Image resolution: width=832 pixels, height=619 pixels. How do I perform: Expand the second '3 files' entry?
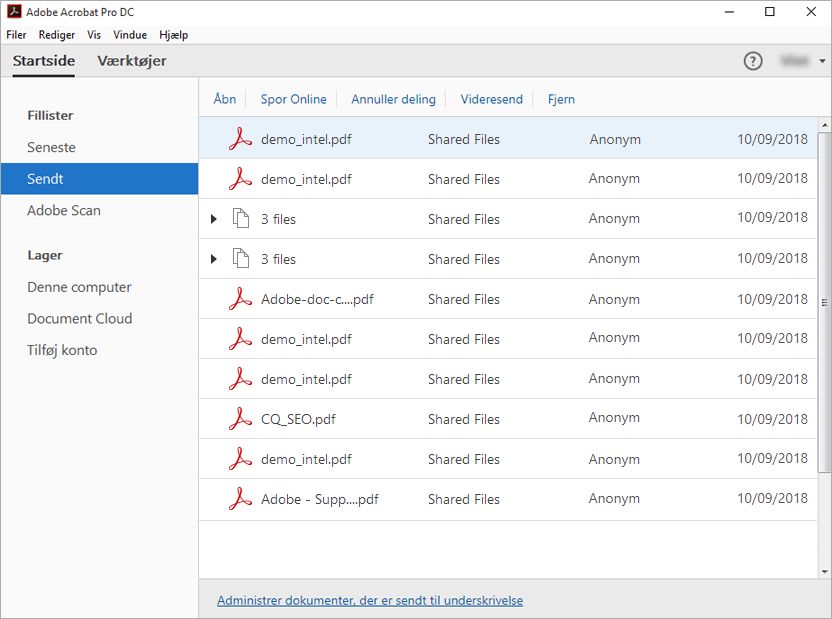[213, 258]
